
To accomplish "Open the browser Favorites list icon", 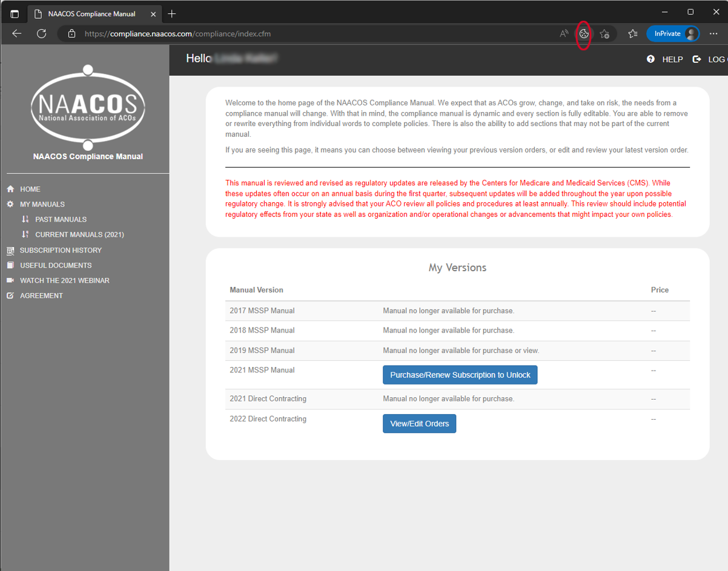I will coord(633,34).
